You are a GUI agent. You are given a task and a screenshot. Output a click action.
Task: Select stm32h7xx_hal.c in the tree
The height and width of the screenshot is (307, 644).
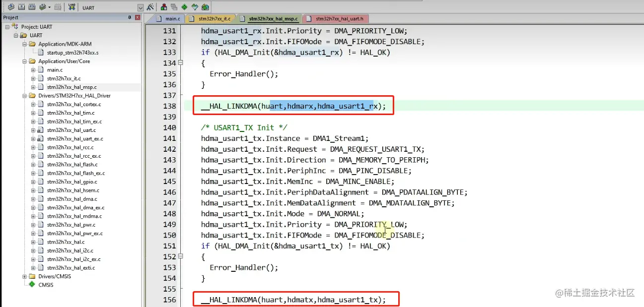(66, 242)
